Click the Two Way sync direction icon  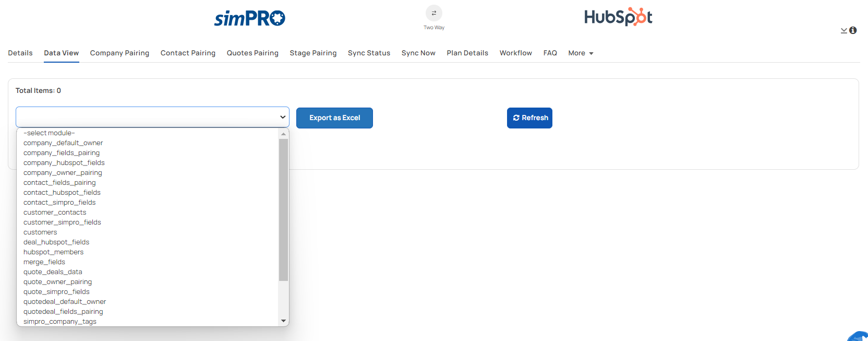pyautogui.click(x=434, y=13)
